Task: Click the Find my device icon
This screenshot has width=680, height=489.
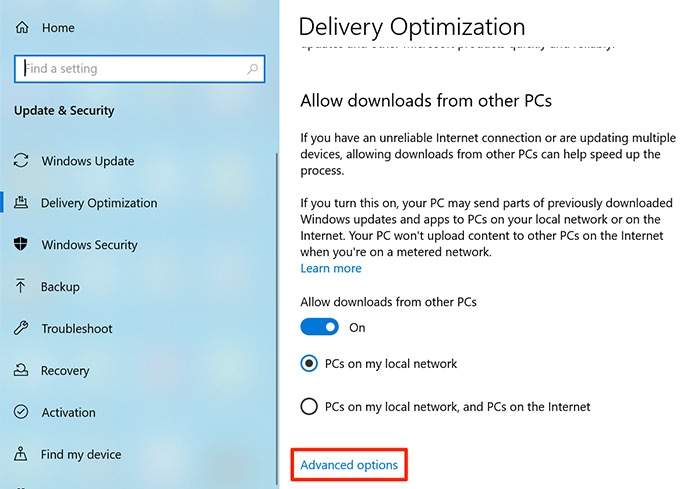Action: coord(22,454)
